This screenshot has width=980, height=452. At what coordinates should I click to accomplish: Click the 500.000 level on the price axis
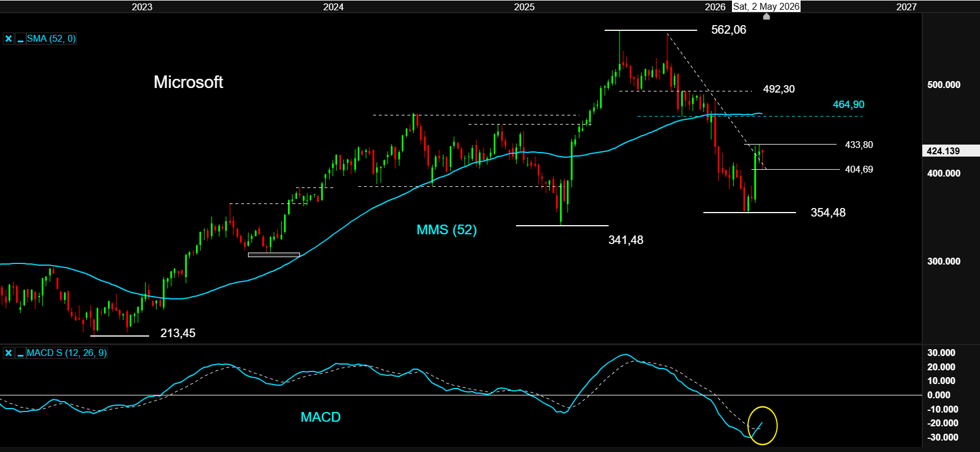pyautogui.click(x=943, y=85)
